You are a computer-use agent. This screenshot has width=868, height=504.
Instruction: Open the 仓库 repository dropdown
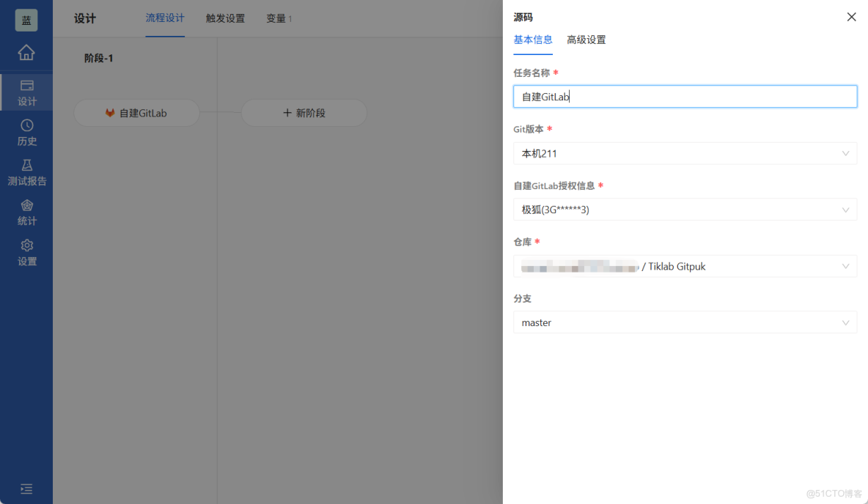tap(685, 266)
